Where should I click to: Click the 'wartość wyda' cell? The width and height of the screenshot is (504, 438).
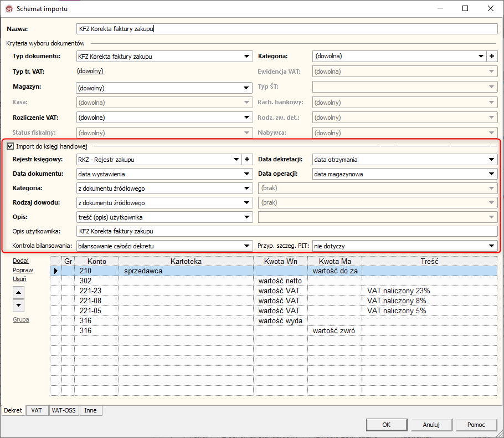point(280,321)
